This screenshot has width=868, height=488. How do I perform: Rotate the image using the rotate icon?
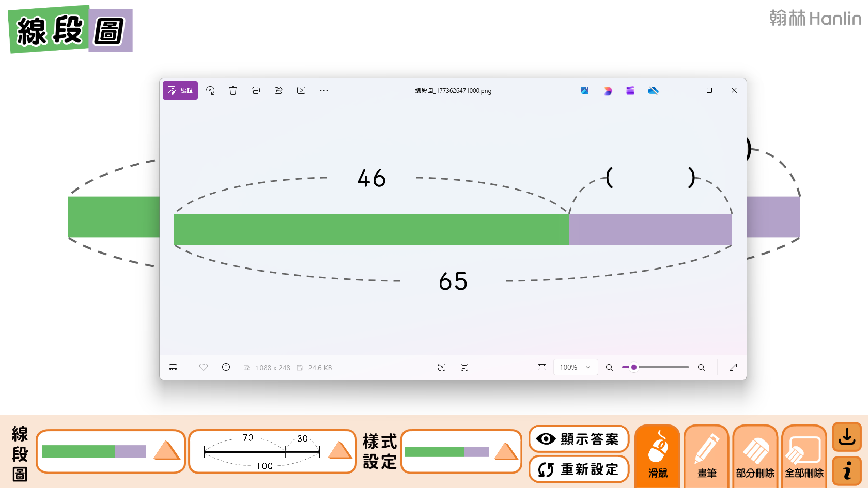[210, 90]
